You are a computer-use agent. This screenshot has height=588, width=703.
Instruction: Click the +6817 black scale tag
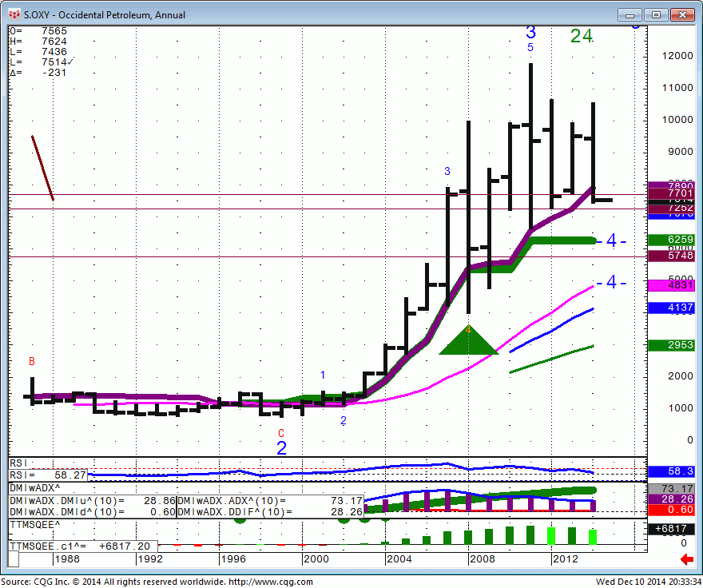point(671,529)
